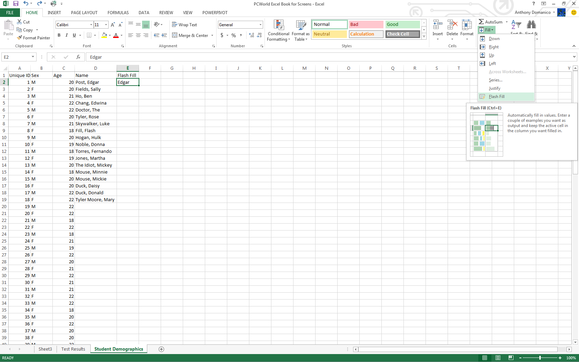The image size is (579, 362).
Task: Decrease the cell indent
Action: pos(156,35)
